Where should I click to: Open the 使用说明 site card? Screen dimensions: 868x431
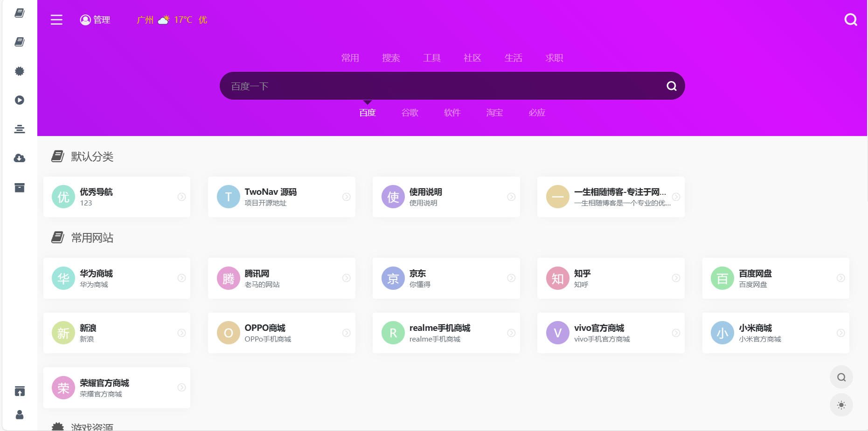[x=446, y=197]
